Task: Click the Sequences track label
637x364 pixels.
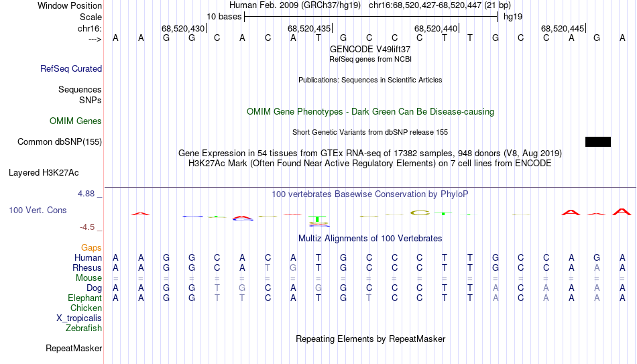Action: [80, 89]
